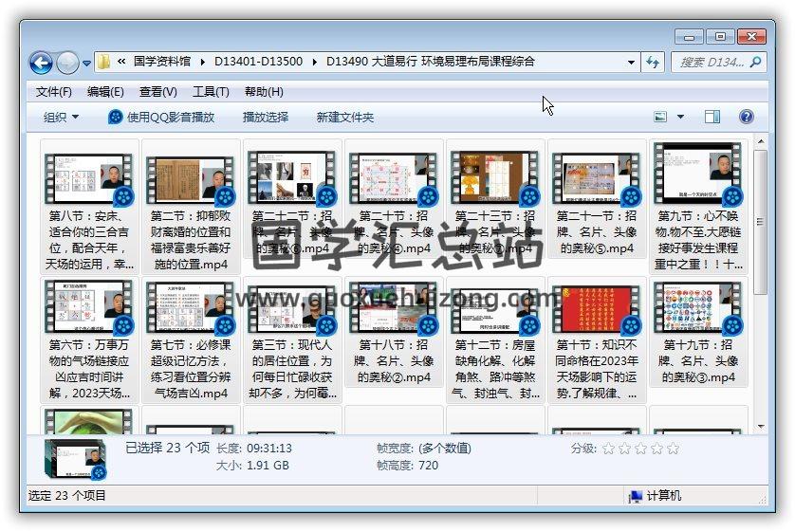Image resolution: width=795 pixels, height=532 pixels.
Task: Select the 第三节：现代人 video thumbnail
Action: 292,308
